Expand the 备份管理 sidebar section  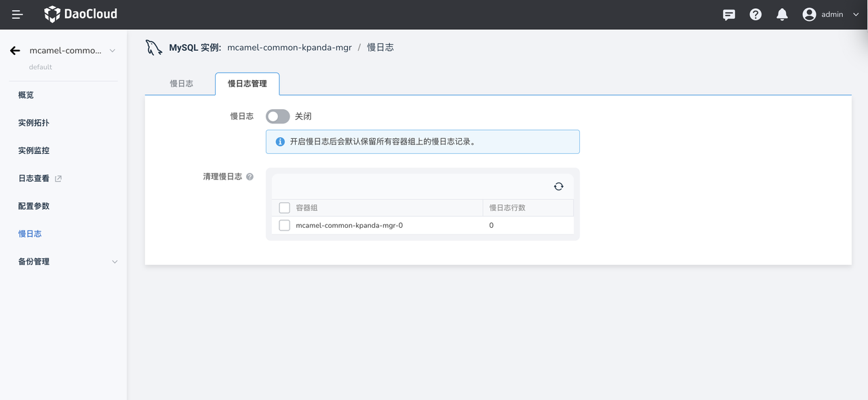114,262
